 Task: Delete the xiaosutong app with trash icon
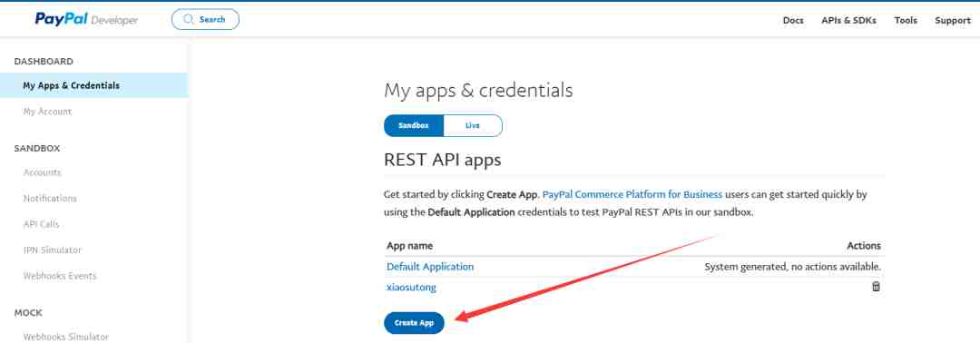pos(876,287)
